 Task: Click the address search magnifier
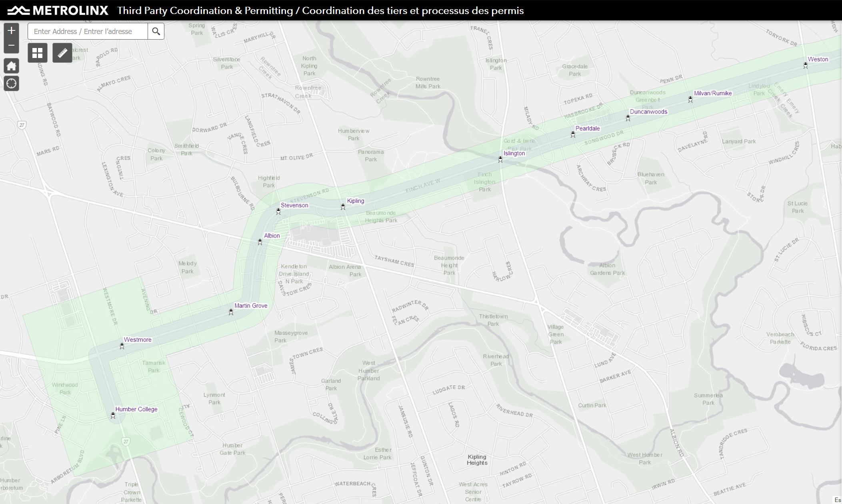click(156, 31)
